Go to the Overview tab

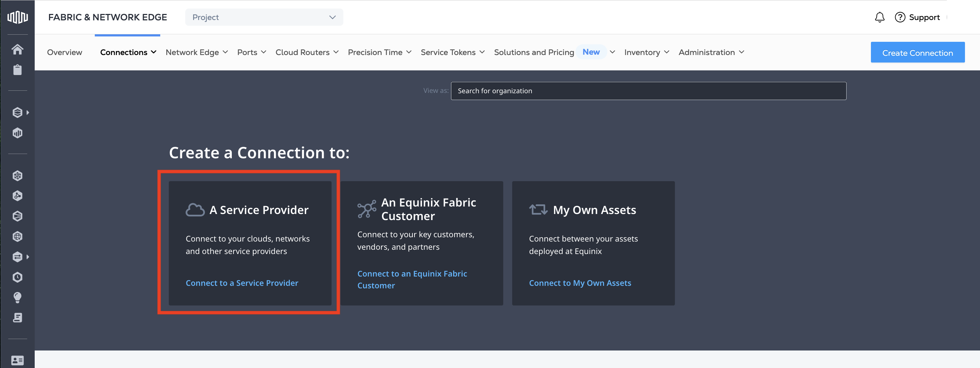click(65, 52)
